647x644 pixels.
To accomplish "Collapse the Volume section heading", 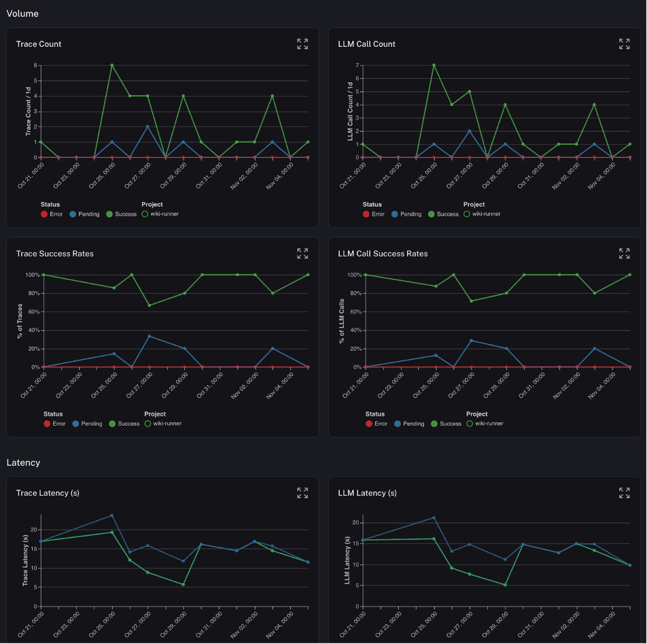I will coord(22,14).
